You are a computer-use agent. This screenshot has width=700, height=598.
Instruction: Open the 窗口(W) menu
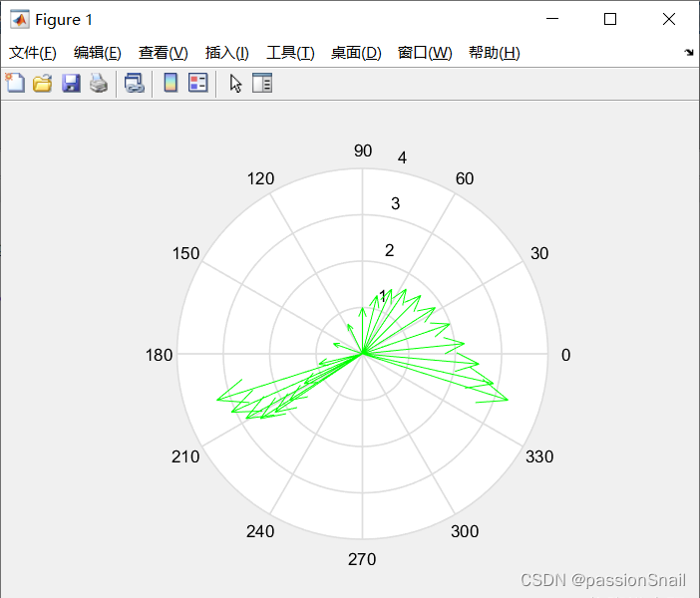(x=425, y=53)
